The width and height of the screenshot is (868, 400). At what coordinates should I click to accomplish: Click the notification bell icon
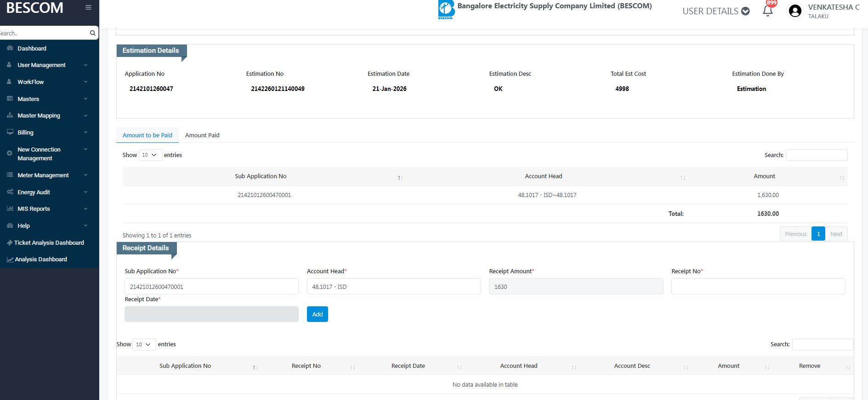[767, 11]
